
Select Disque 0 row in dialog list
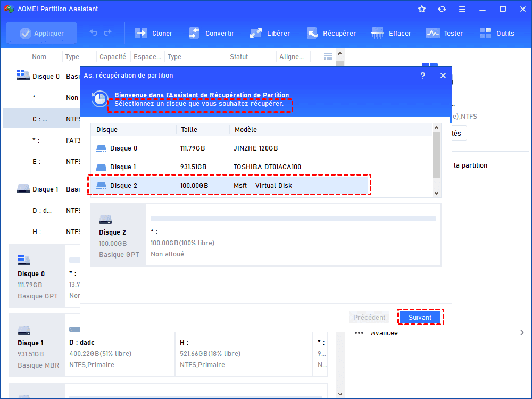pos(229,148)
